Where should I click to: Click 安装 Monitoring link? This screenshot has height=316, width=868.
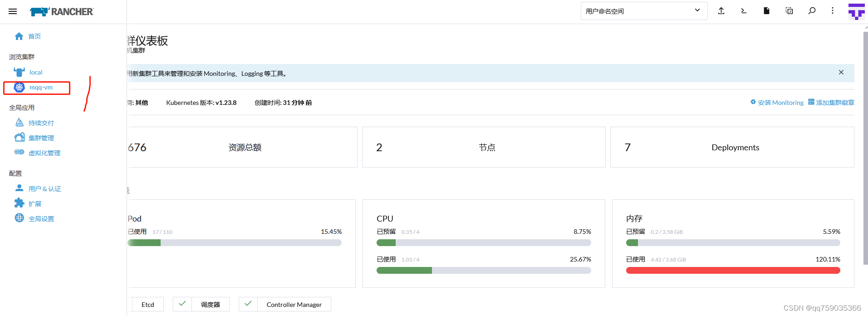click(780, 103)
